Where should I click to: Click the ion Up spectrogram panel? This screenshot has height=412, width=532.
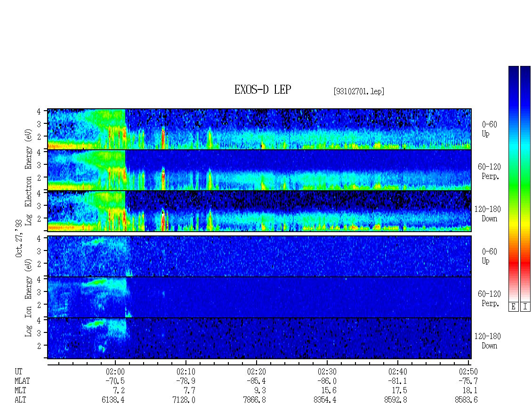(x=259, y=256)
